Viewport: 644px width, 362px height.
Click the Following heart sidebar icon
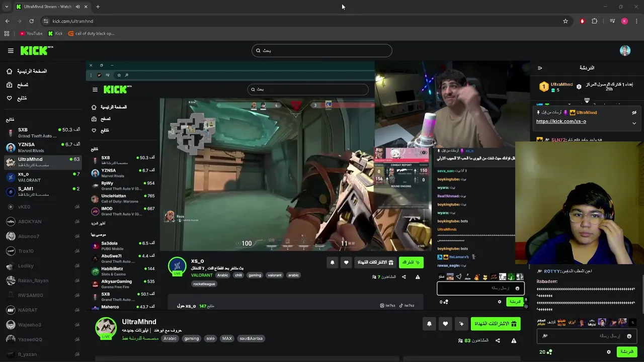(9, 98)
